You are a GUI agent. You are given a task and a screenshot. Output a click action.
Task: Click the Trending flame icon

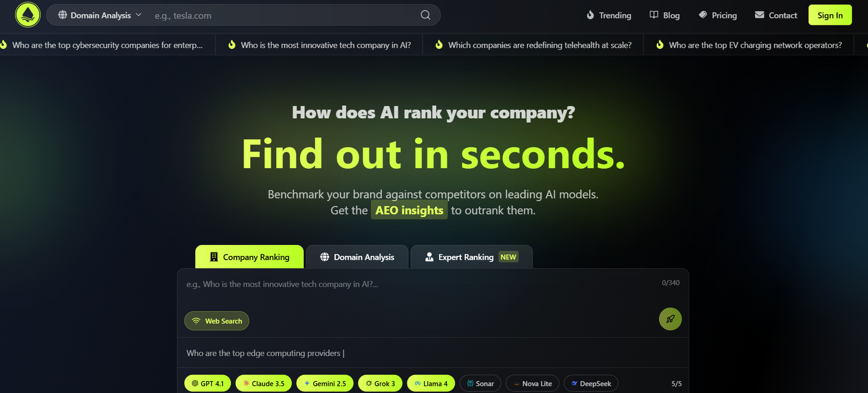590,15
